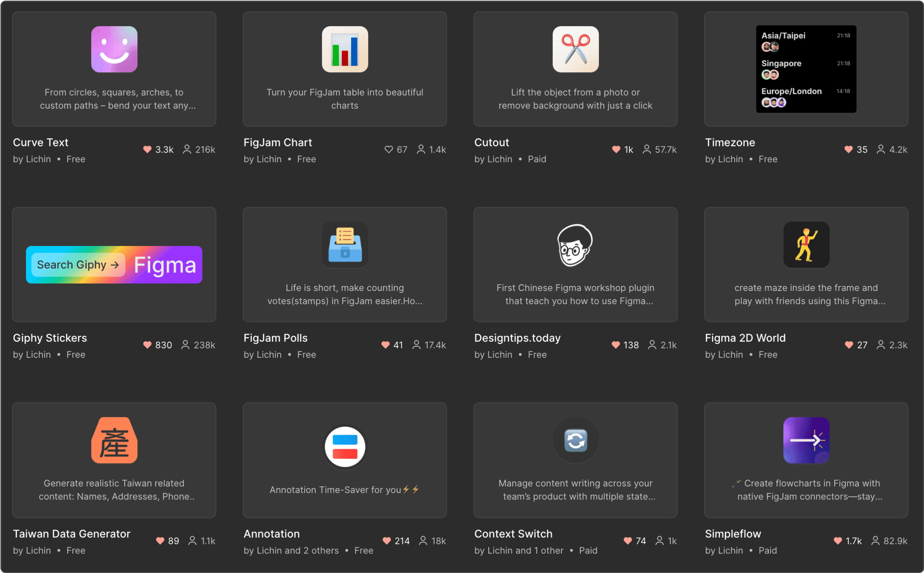Viewport: 924px width, 573px height.
Task: Open the FigJam Polls title link
Action: [275, 338]
